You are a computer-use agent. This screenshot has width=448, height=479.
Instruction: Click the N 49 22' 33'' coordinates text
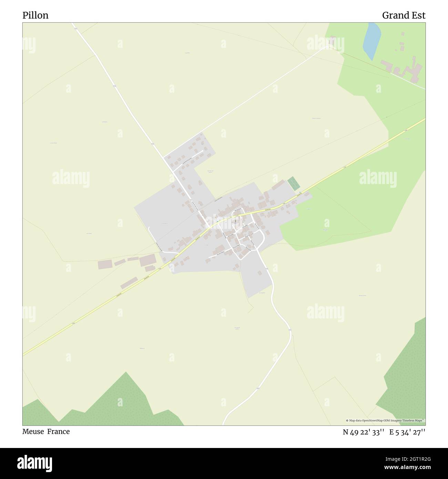point(364,432)
